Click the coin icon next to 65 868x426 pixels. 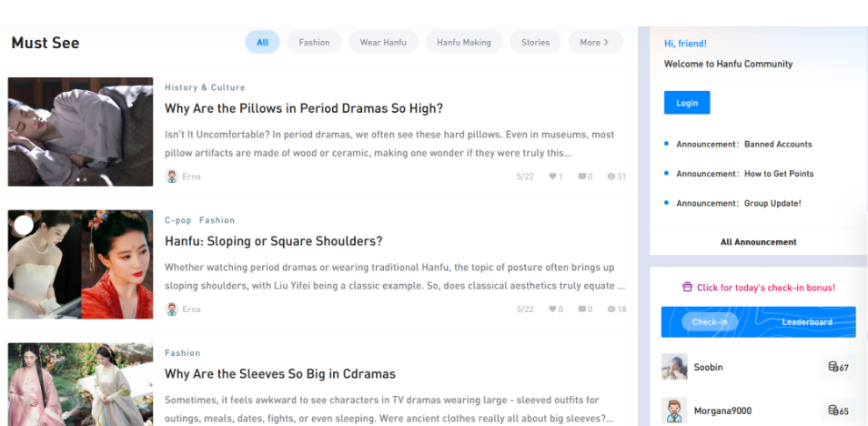point(833,411)
